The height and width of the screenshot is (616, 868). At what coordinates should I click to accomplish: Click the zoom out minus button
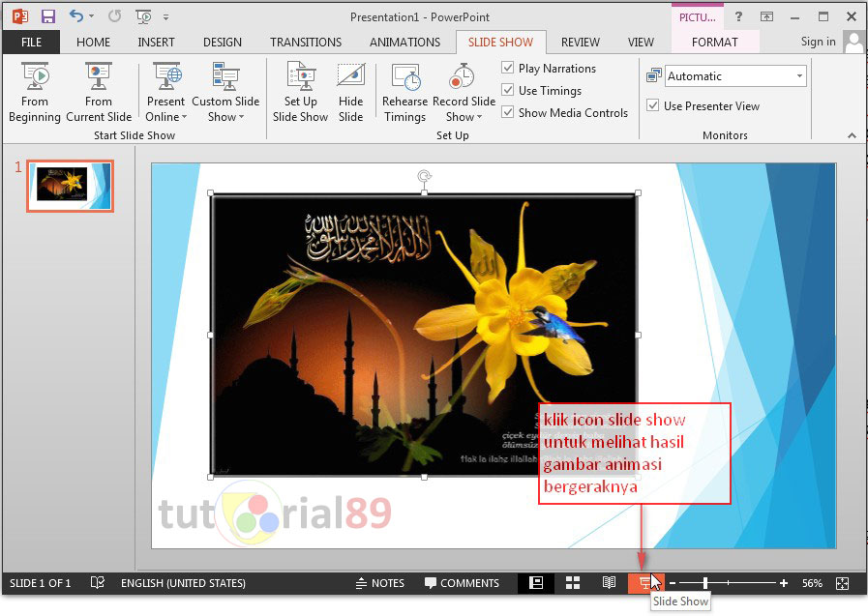pyautogui.click(x=673, y=583)
